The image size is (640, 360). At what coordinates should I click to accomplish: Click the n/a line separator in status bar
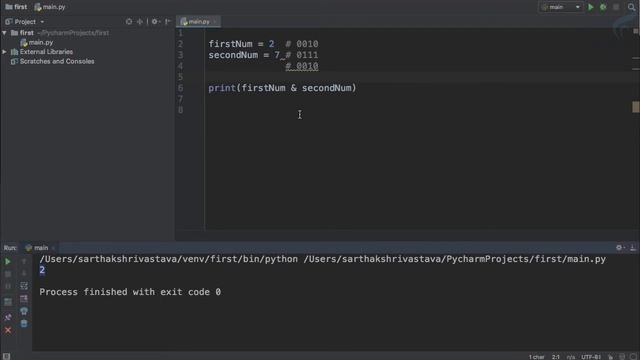coord(571,357)
